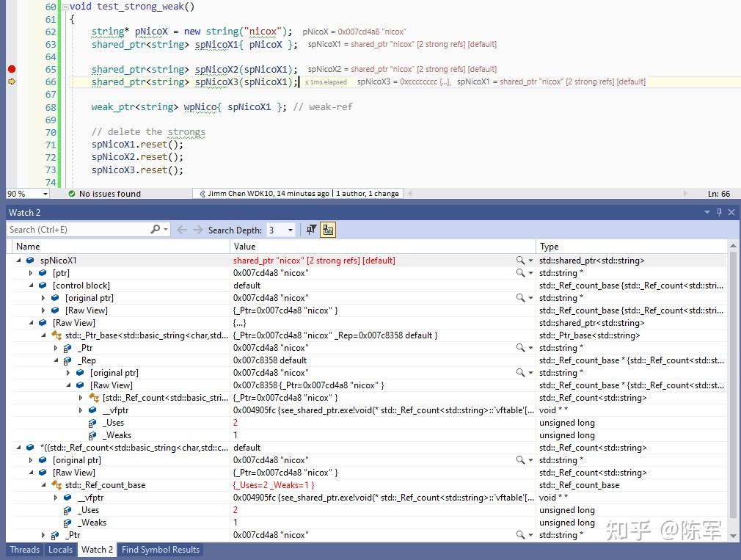The width and height of the screenshot is (741, 560).
Task: Switch to the Locals tab
Action: coord(60,550)
